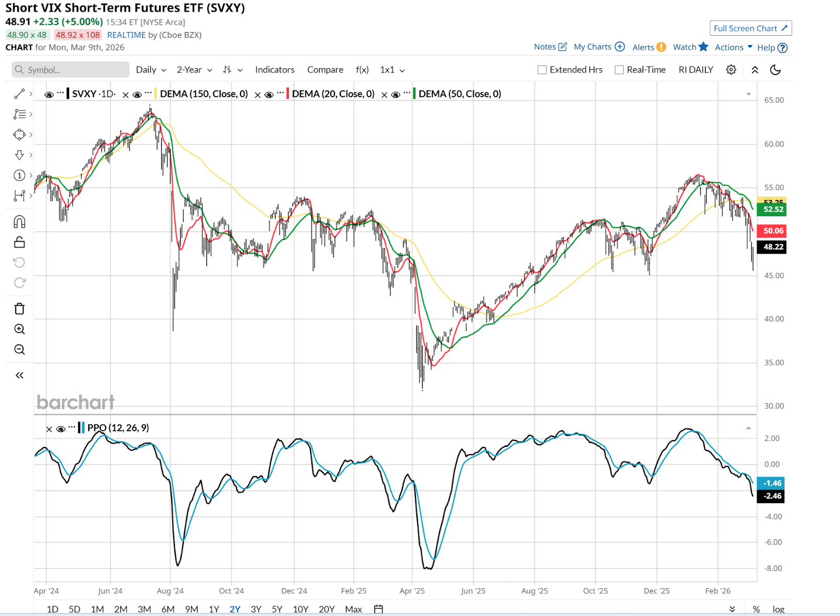Screen dimensions: 840x616
Task: Open the 1x1 grid layout dropdown
Action: [392, 70]
